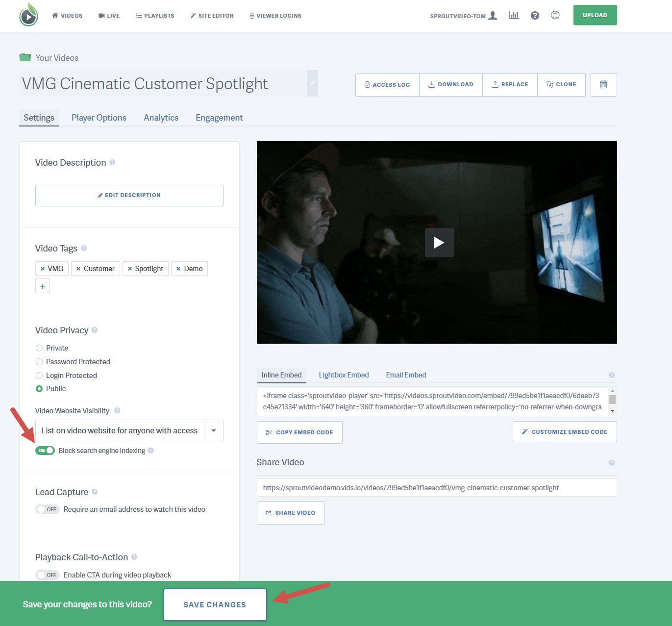The height and width of the screenshot is (626, 672).
Task: Delete video using the trash icon
Action: 603,84
